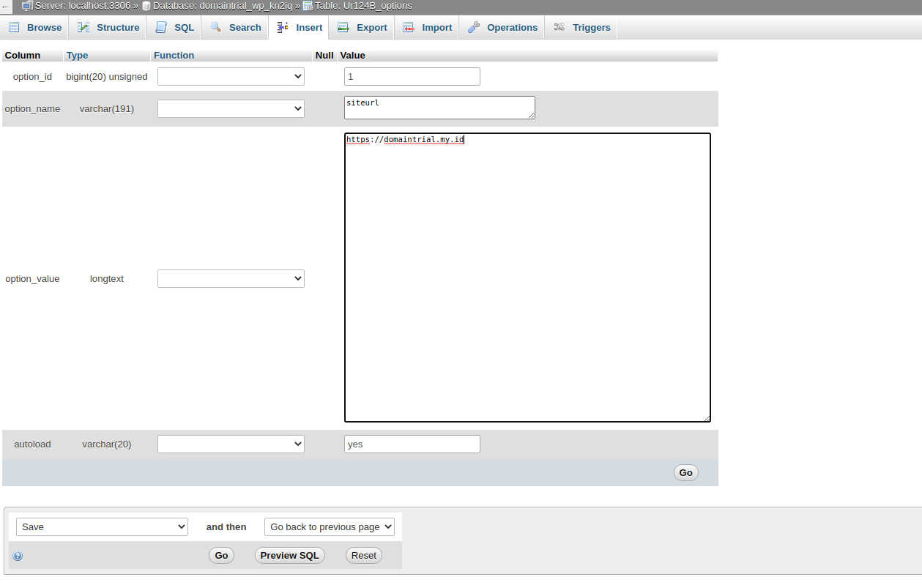Open the Function dropdown for option_id
The height and width of the screenshot is (588, 922).
231,76
